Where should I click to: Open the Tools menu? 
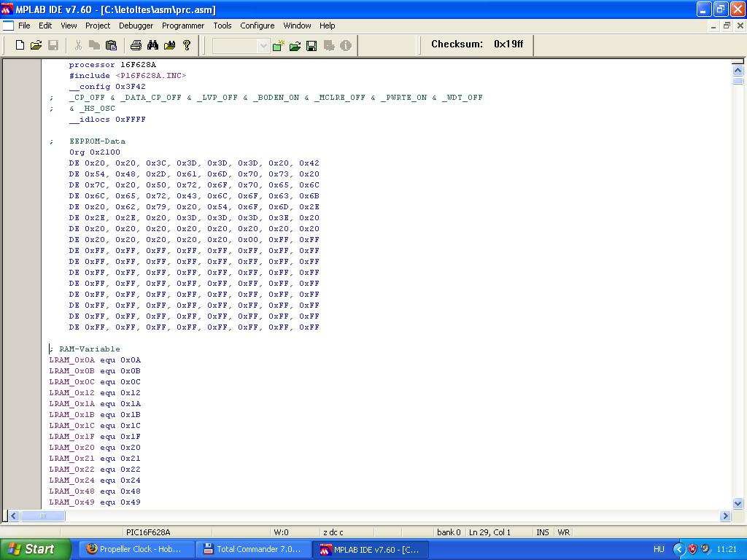222,26
